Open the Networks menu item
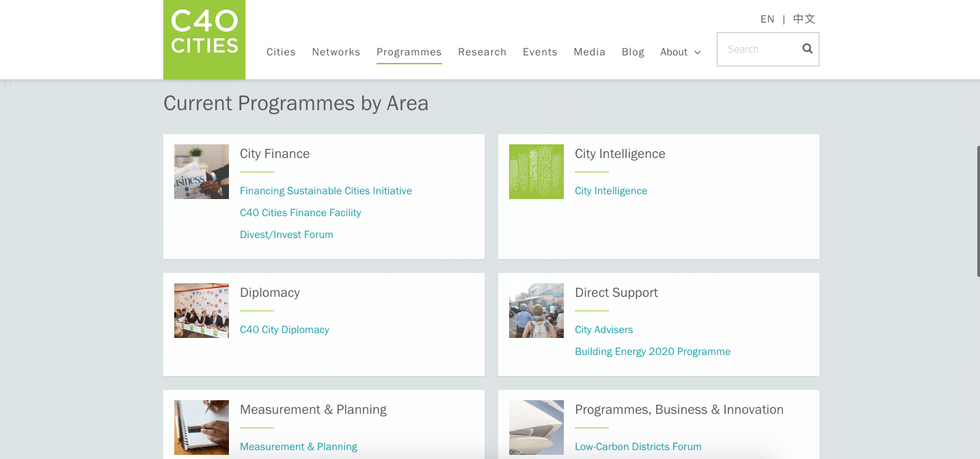Screen dimensions: 980x459 (x=336, y=52)
